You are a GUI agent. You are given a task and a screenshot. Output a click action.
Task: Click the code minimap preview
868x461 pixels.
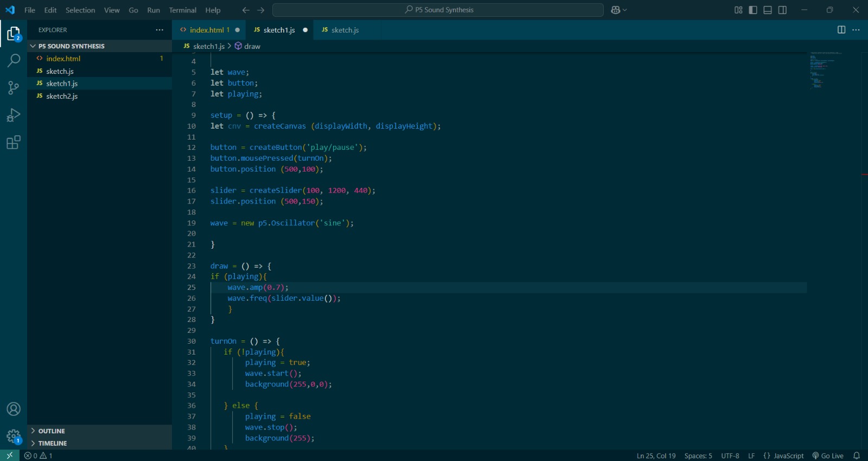pyautogui.click(x=826, y=71)
